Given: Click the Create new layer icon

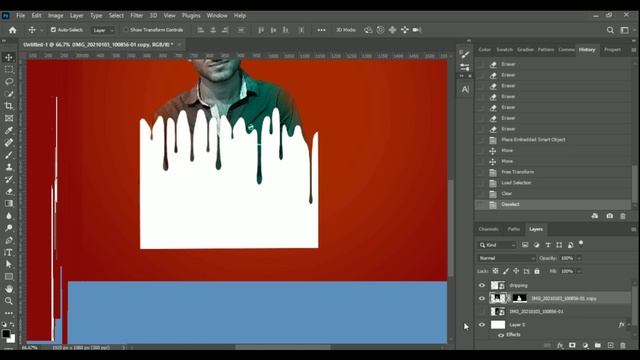Looking at the screenshot, I should click(611, 345).
